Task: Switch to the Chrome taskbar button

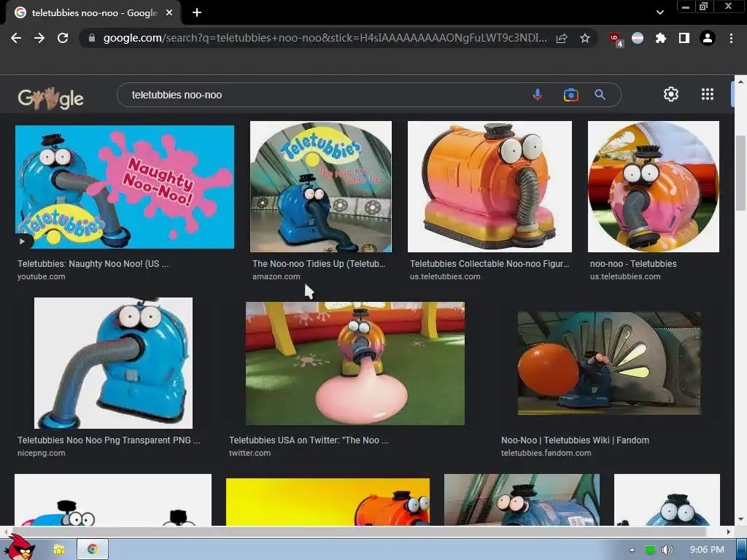Action: tap(93, 550)
